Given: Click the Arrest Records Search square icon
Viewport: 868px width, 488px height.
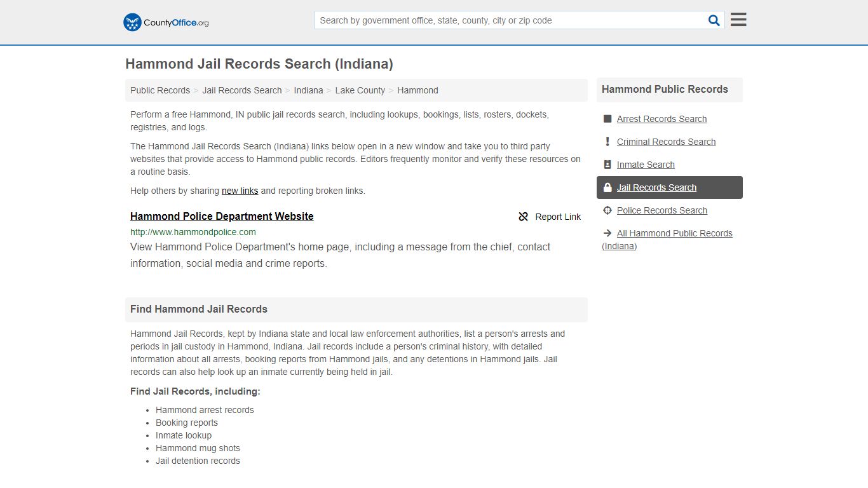Looking at the screenshot, I should (607, 119).
